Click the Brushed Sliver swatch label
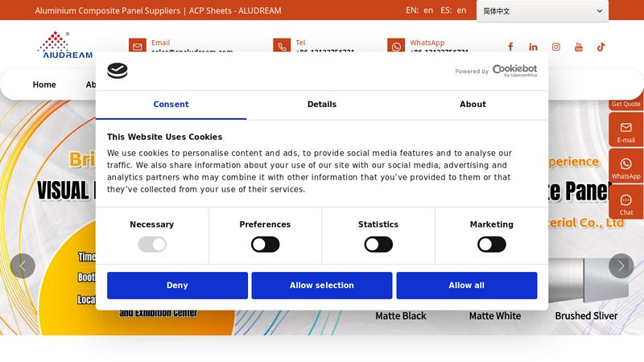644x362 pixels. (587, 316)
